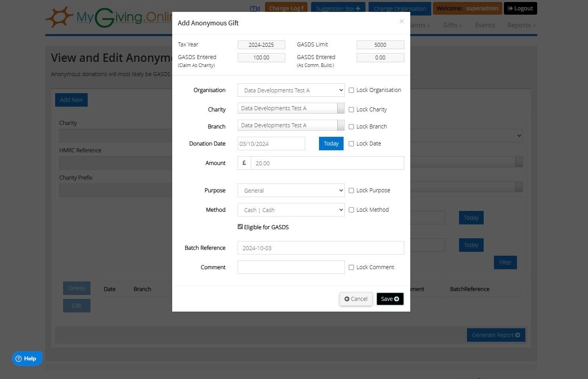
Task: Open the Help chat widget
Action: [27, 358]
